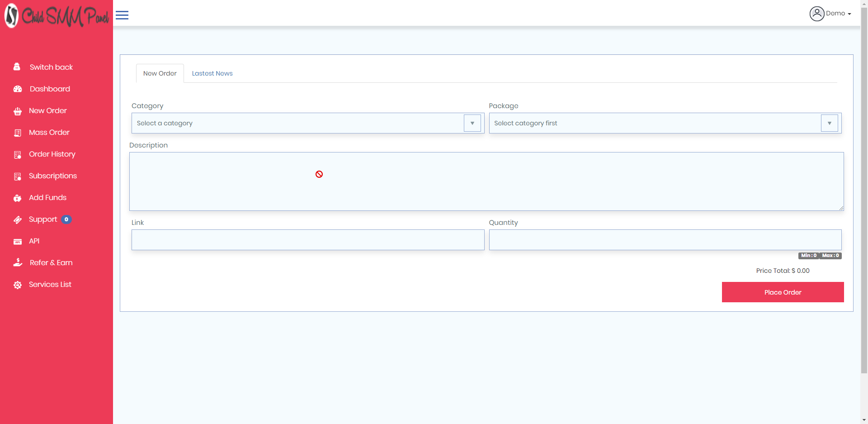868x424 pixels.
Task: Select the API card icon in sidebar
Action: click(x=17, y=241)
